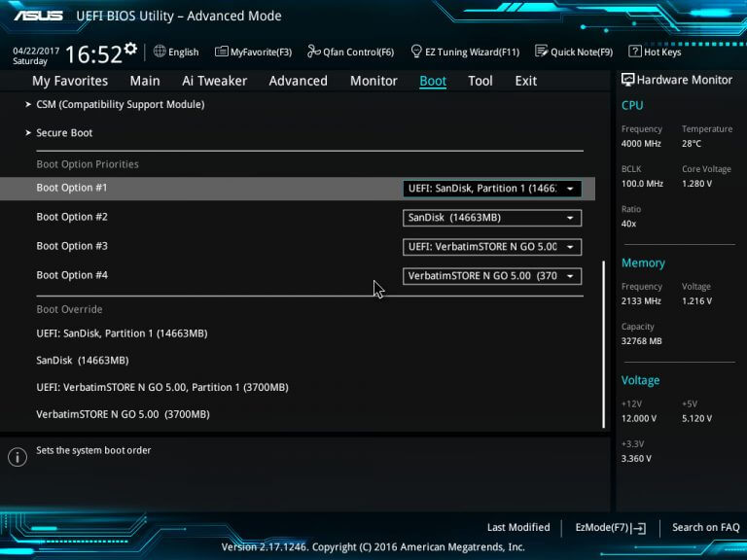Click the Boot page vertical scrollbar
Screen dimensions: 747x560
tap(604, 344)
